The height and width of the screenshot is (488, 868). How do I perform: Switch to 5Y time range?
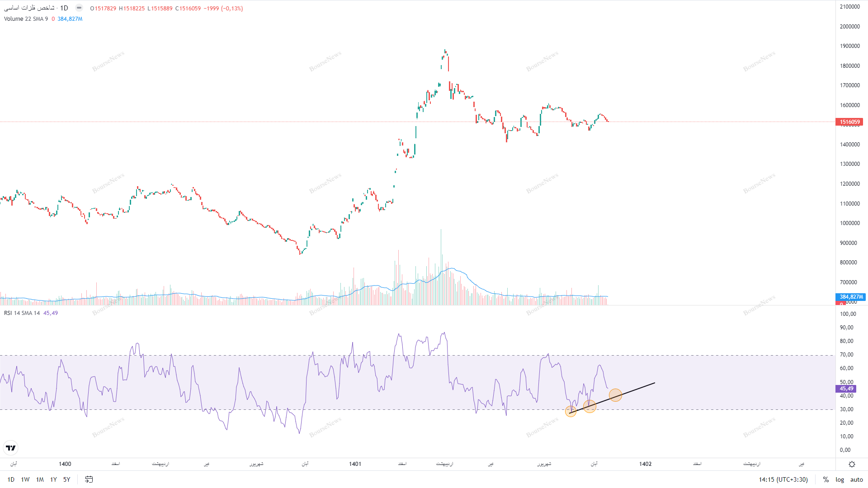click(66, 479)
